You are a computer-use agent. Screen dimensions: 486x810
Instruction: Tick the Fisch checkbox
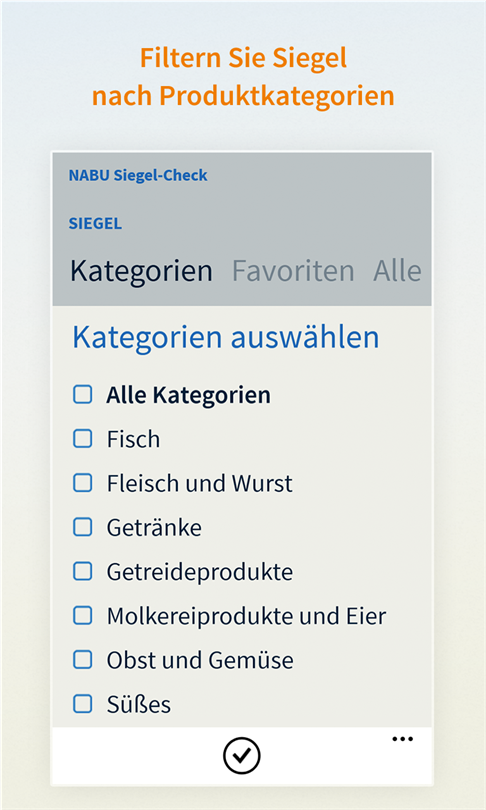(x=83, y=439)
